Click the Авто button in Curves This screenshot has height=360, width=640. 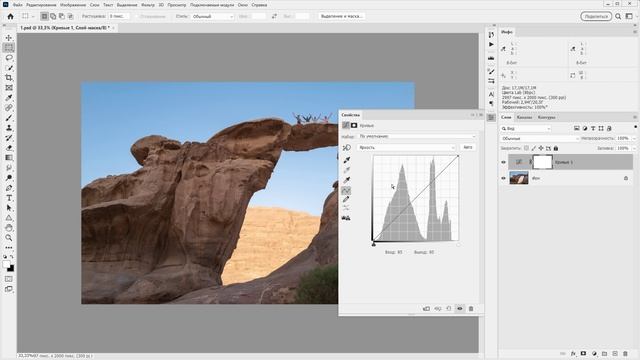click(x=468, y=147)
